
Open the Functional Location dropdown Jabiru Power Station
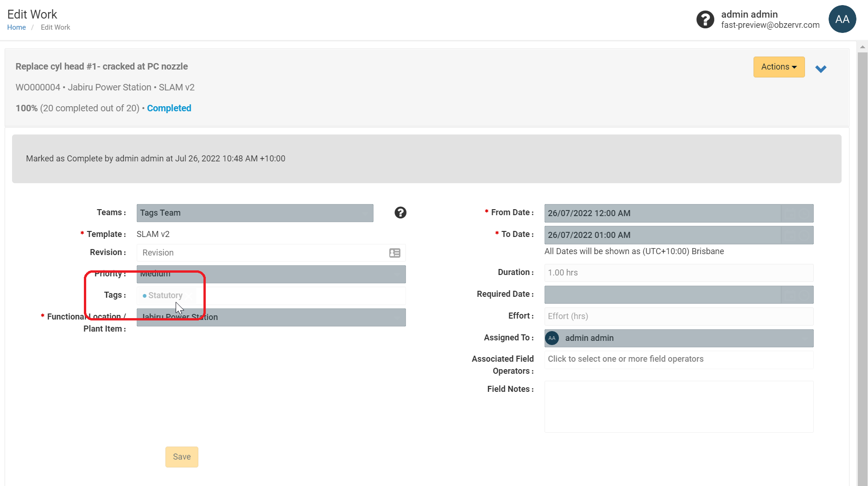(x=271, y=317)
